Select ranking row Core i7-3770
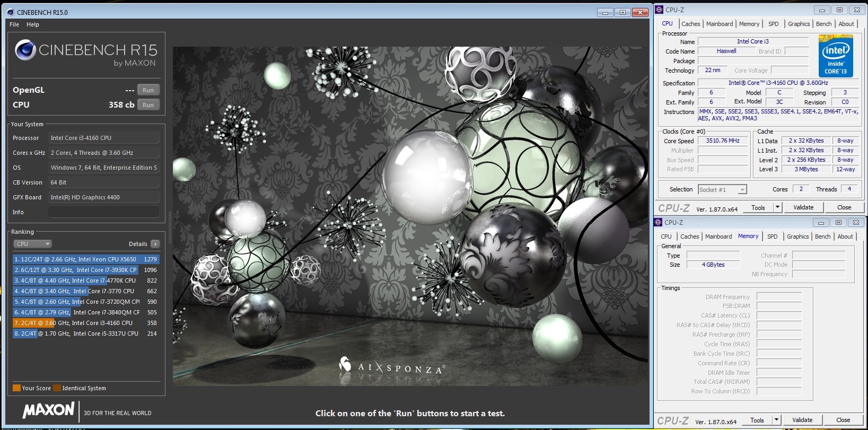The height and width of the screenshot is (430, 868). pyautogui.click(x=86, y=291)
